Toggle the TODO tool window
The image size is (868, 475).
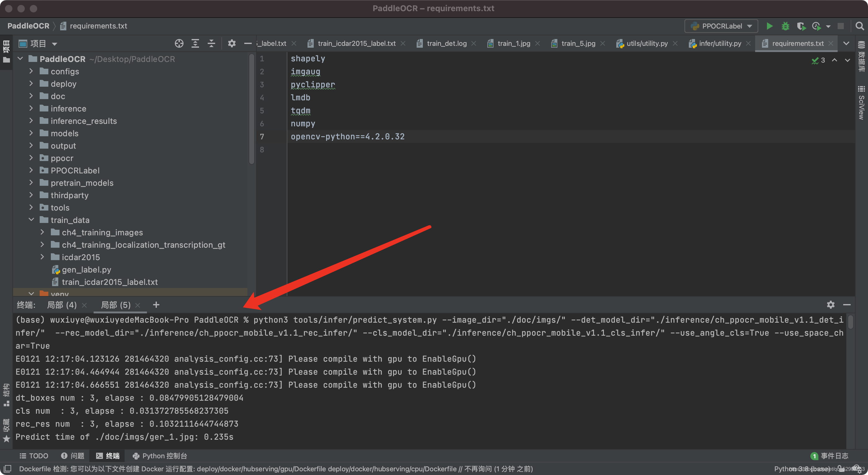34,455
